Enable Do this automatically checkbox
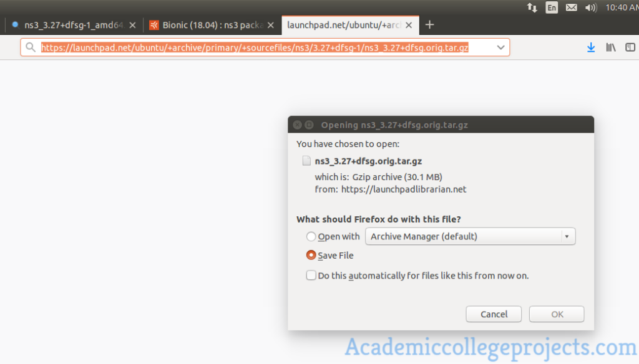Image resolution: width=639 pixels, height=364 pixels. [311, 275]
